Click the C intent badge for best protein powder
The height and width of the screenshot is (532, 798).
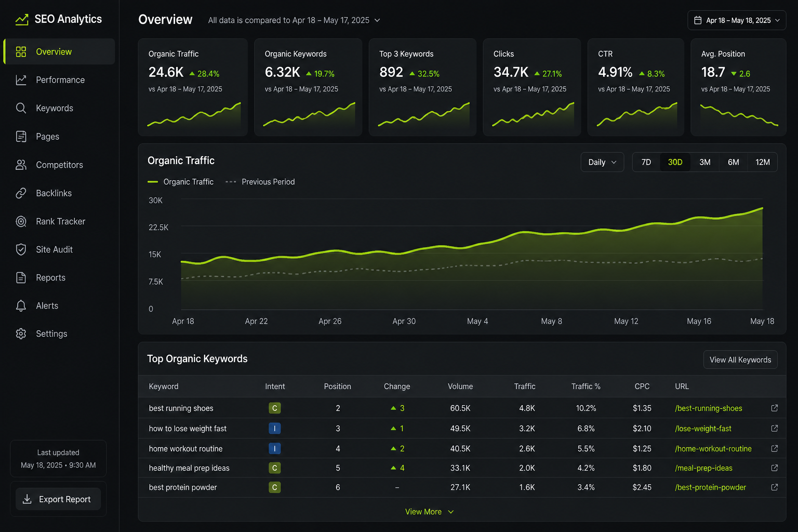click(274, 487)
